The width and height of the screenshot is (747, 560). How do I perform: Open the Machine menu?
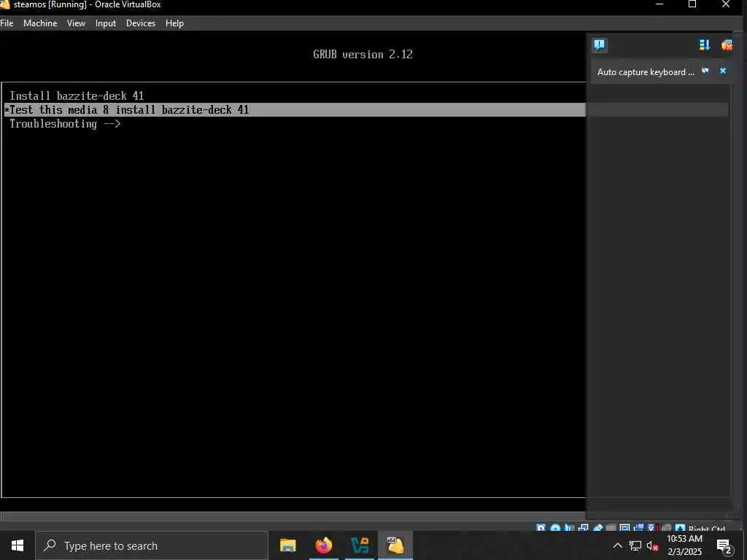coord(40,23)
